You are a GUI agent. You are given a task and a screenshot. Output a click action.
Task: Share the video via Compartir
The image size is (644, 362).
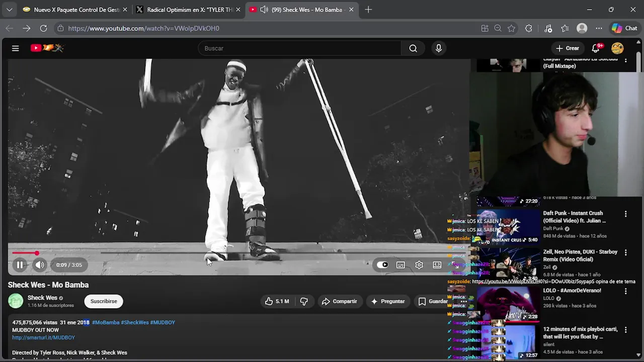pyautogui.click(x=339, y=301)
